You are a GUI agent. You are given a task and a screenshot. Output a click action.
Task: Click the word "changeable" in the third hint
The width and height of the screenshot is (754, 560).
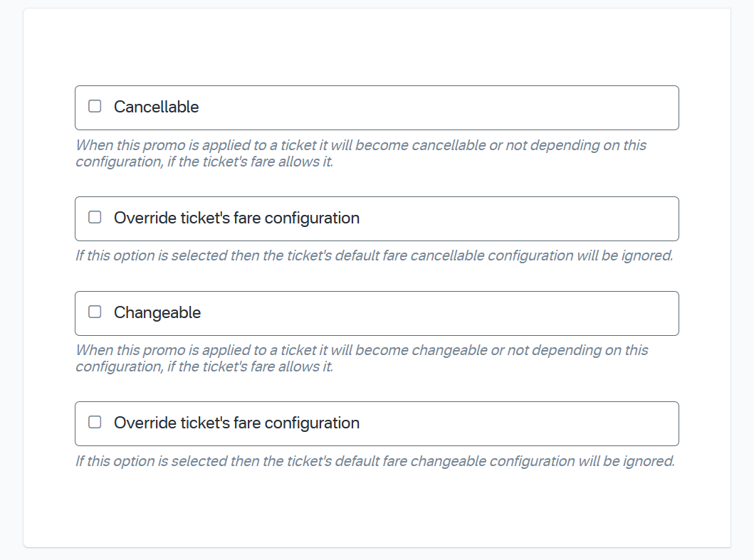tap(449, 350)
